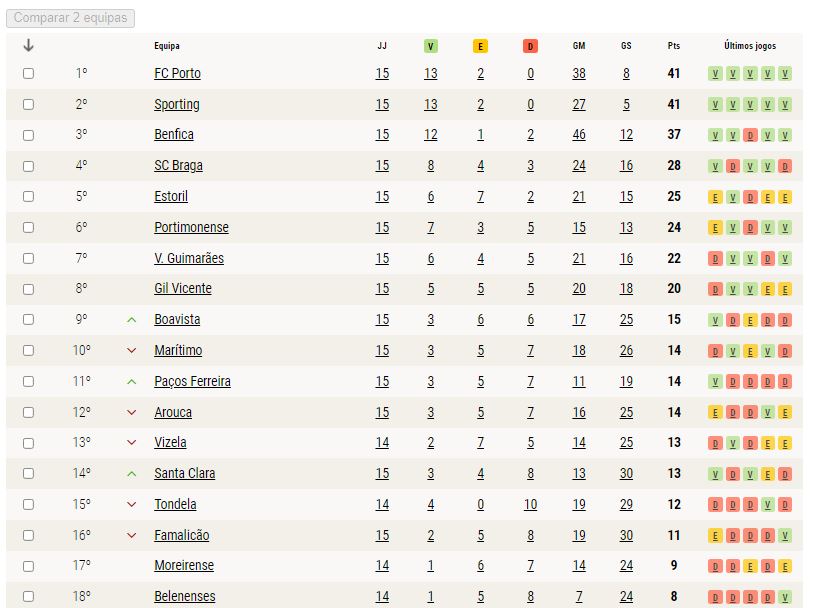The width and height of the screenshot is (813, 608).
Task: Click Estoril's first yellow E result swatch
Action: pos(715,197)
